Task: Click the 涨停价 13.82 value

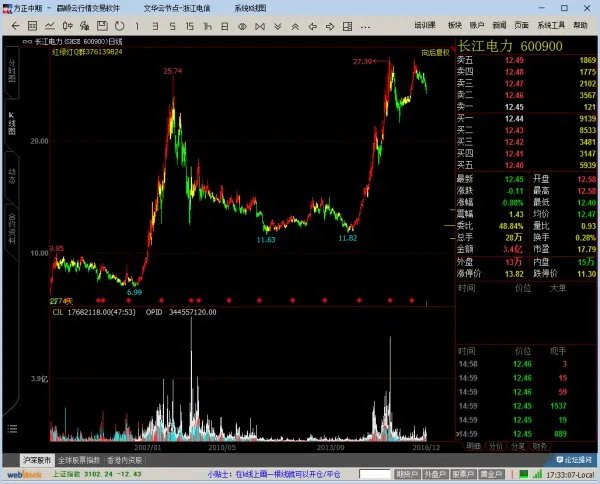Action: coord(514,274)
